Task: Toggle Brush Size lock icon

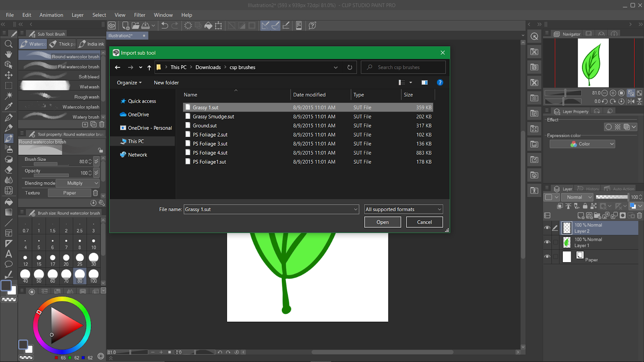Action: point(100,150)
